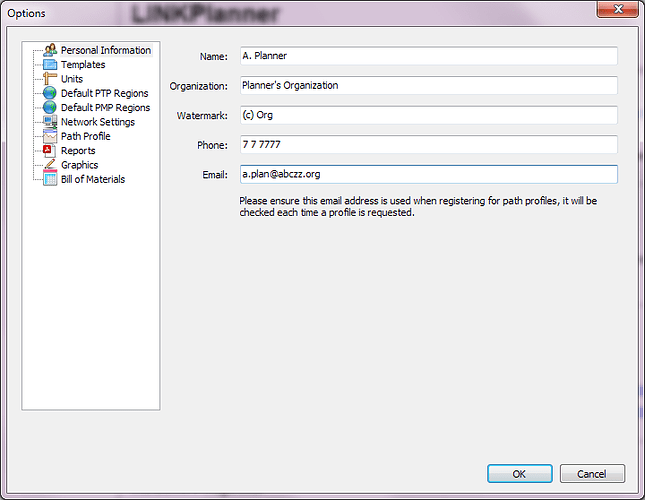
Task: Click the Templates icon in tree
Action: pos(50,65)
